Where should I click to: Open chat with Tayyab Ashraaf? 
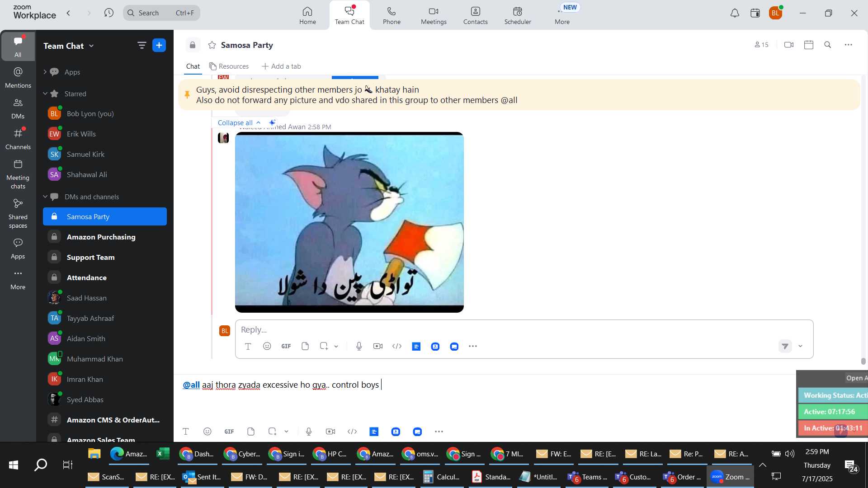(105, 318)
